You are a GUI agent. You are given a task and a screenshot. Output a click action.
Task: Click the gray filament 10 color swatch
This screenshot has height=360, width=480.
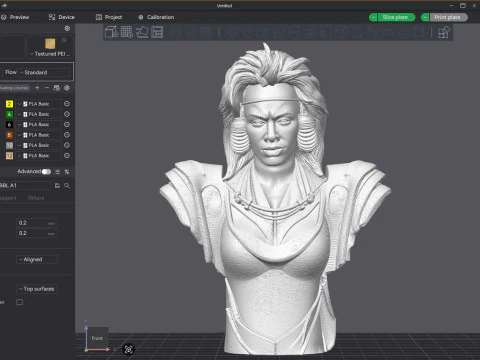(x=9, y=145)
